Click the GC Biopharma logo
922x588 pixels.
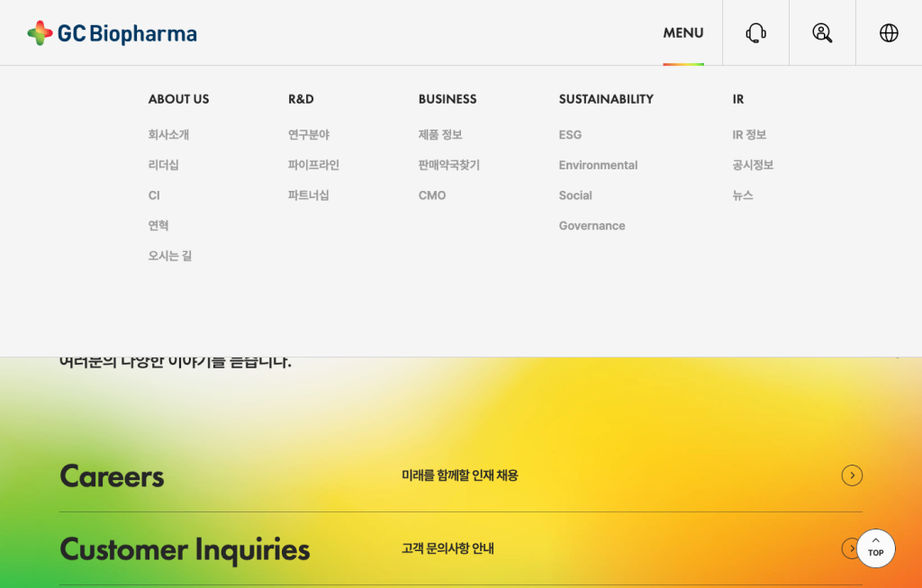tap(112, 33)
